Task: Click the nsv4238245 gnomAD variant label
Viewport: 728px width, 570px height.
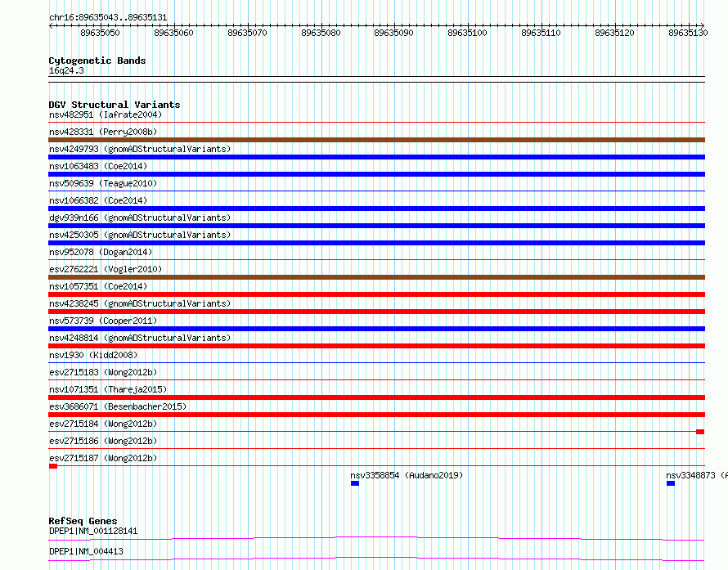Action: tap(140, 303)
